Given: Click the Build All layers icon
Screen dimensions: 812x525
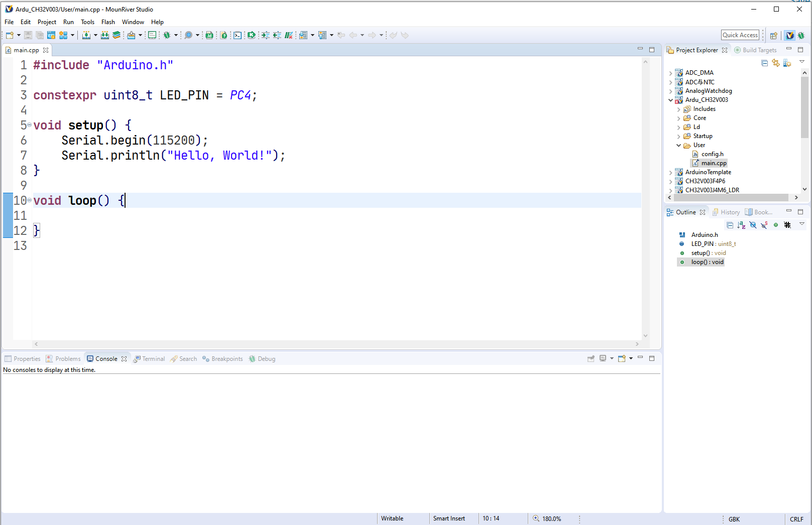Looking at the screenshot, I should 116,35.
